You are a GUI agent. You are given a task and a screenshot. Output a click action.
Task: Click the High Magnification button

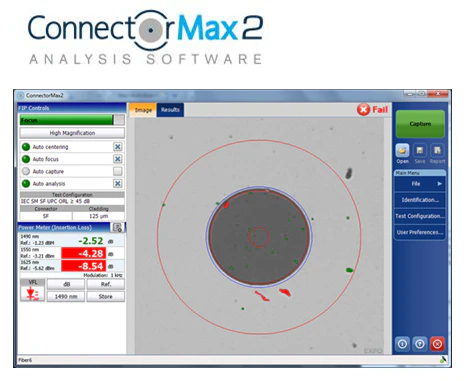(72, 133)
